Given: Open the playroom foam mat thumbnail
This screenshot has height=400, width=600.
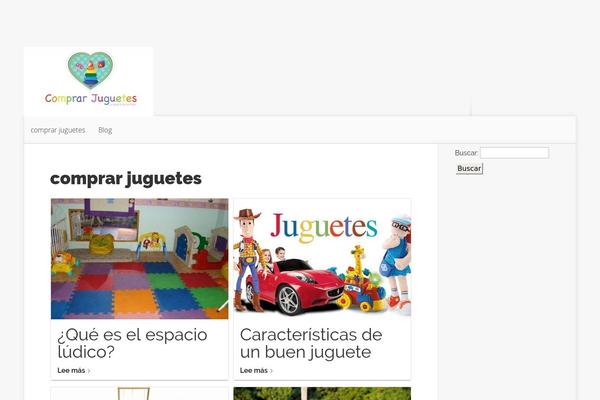Looking at the screenshot, I should [x=139, y=258].
